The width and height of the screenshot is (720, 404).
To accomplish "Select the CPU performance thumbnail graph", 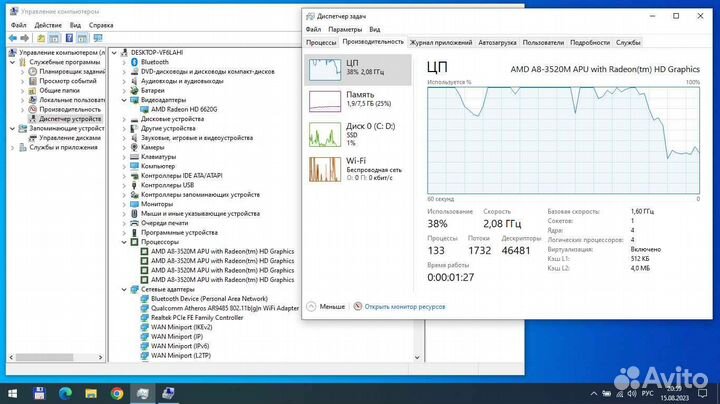I will coord(325,69).
